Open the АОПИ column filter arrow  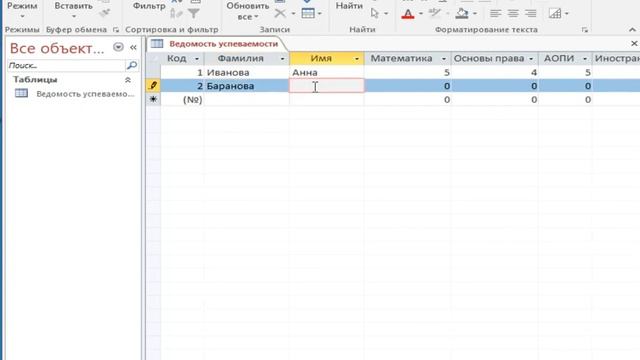(585, 59)
